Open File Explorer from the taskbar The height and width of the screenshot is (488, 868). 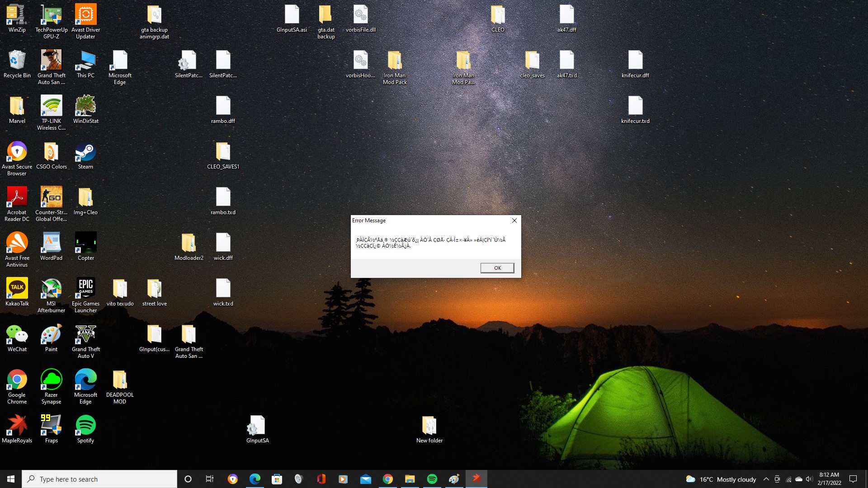(x=410, y=479)
